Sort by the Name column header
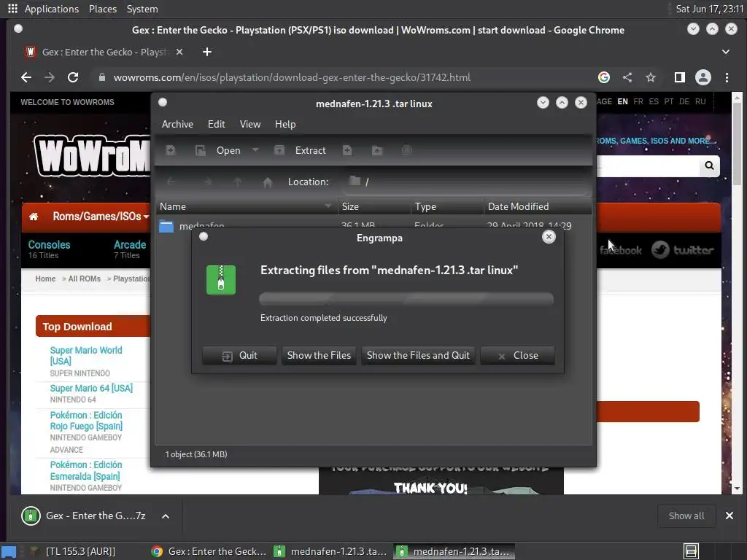The image size is (747, 560). coord(247,206)
